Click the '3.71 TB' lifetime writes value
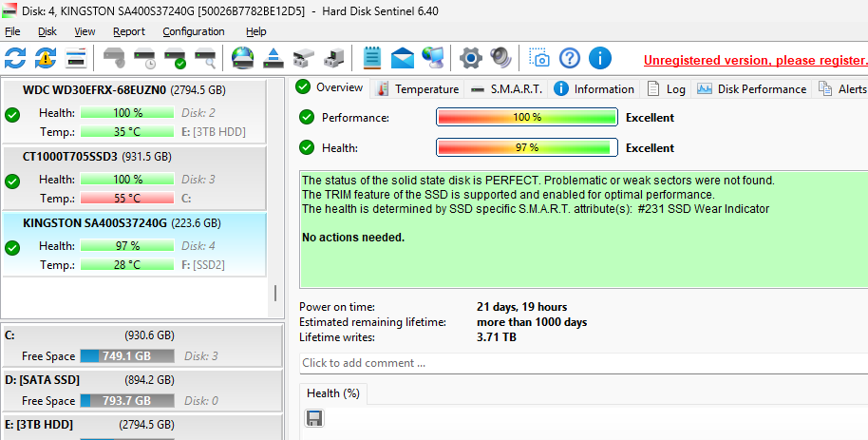Viewport: 868px width, 440px height. [x=496, y=337]
